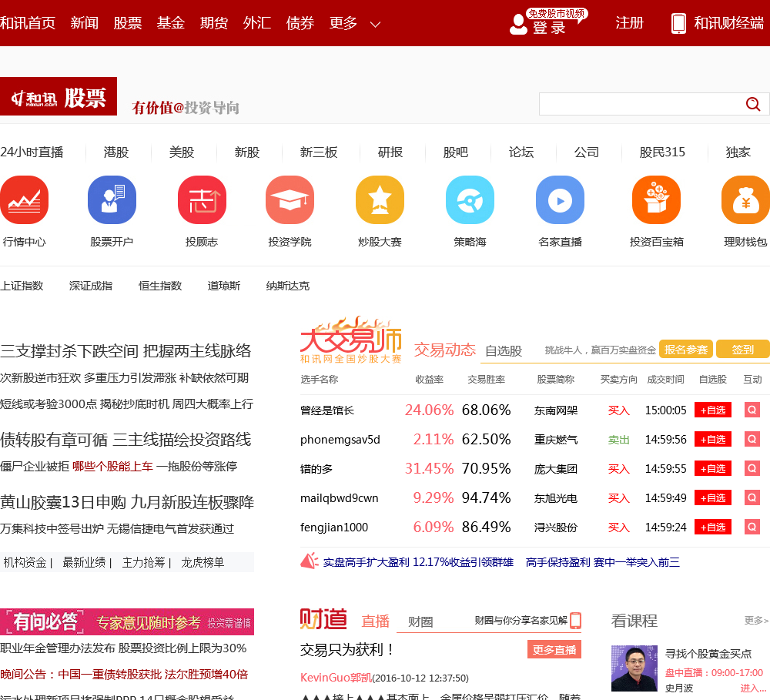Click the interact icon for 错的多 row

coord(752,468)
